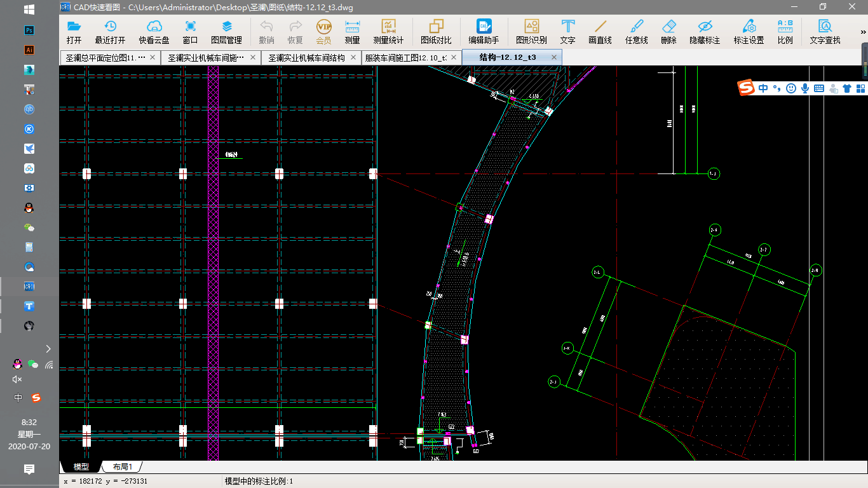Click the muted volume tray icon
Viewport: 868px width, 488px height.
click(x=17, y=379)
